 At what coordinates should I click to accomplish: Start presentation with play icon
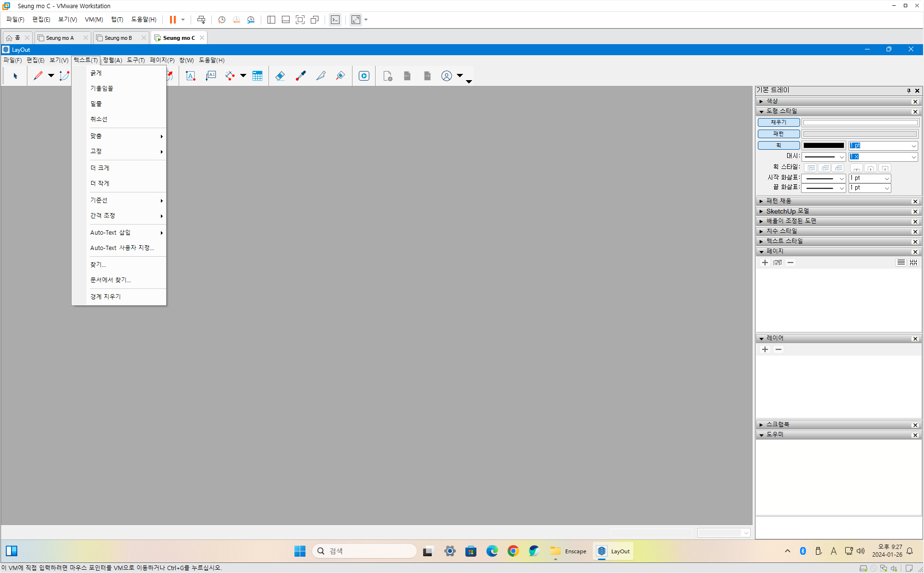(x=364, y=76)
